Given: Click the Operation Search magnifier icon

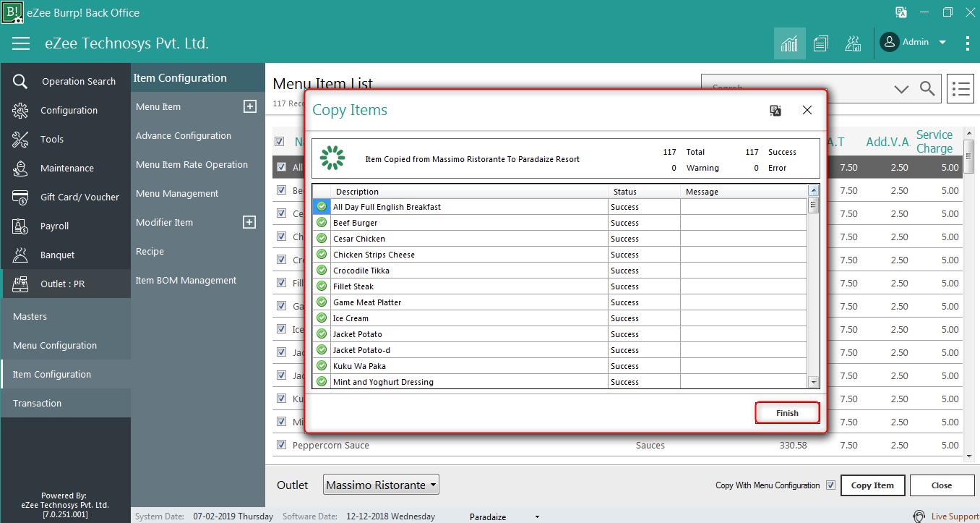Looking at the screenshot, I should 20,82.
